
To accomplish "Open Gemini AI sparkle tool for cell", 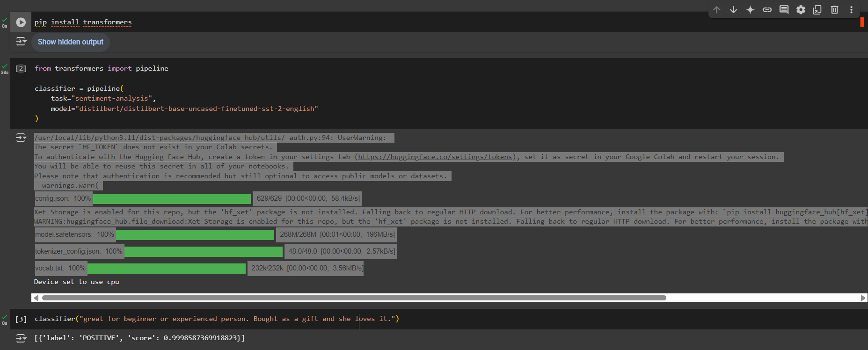I will [x=750, y=10].
